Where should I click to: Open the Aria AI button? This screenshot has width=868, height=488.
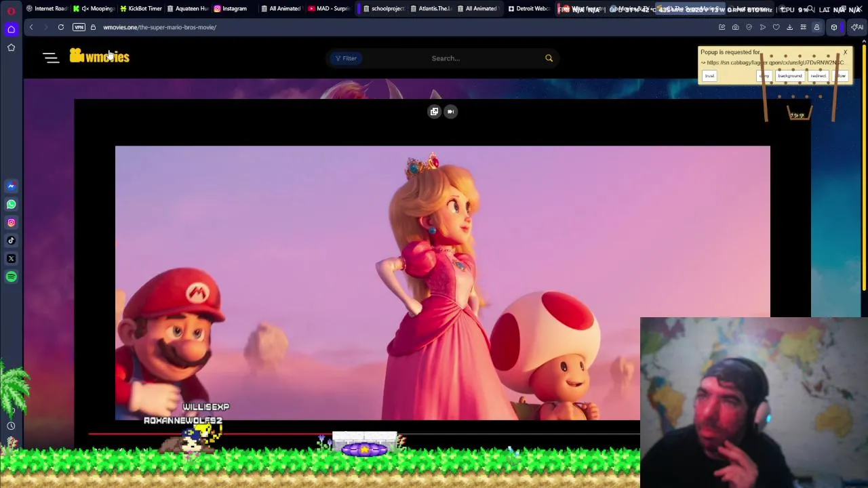[x=857, y=27]
